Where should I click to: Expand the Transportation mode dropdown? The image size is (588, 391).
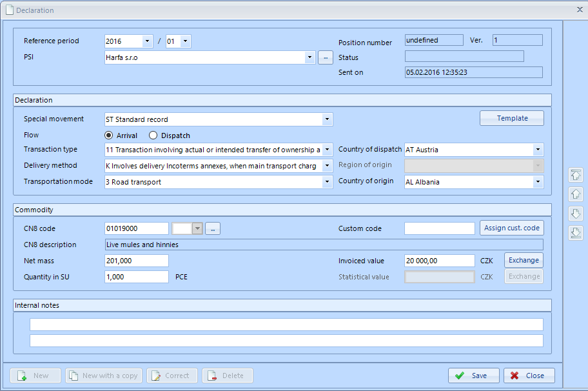click(x=327, y=182)
